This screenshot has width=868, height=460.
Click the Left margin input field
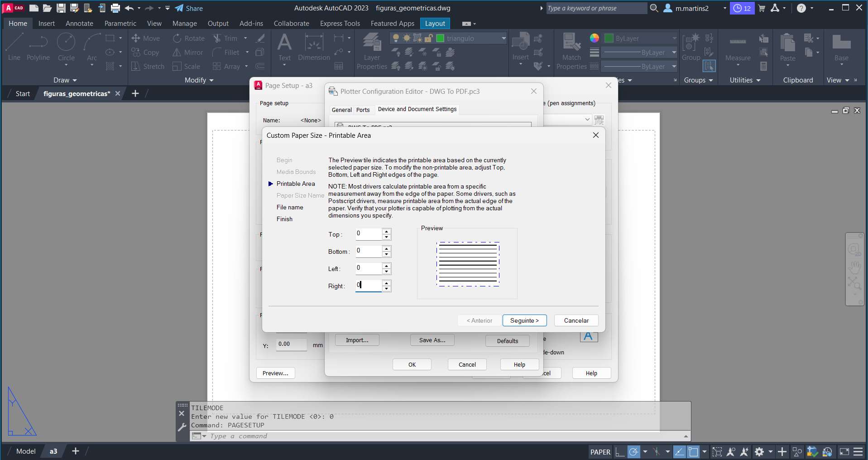(368, 268)
